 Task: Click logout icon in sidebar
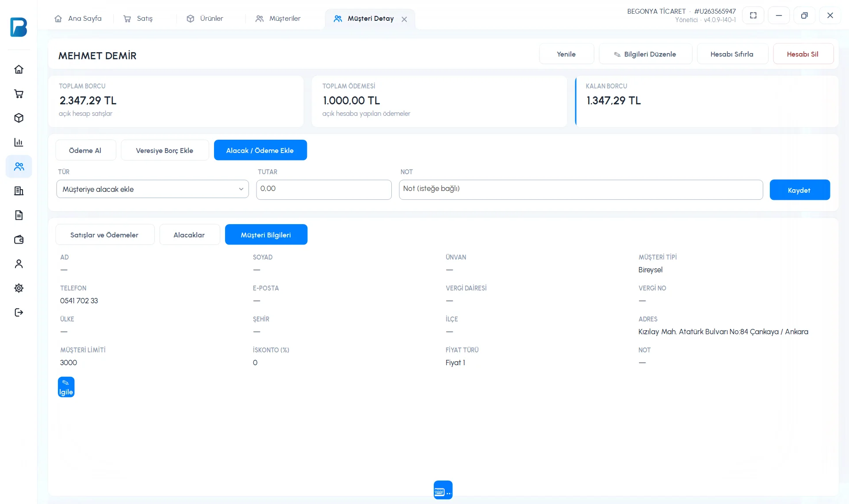(19, 313)
